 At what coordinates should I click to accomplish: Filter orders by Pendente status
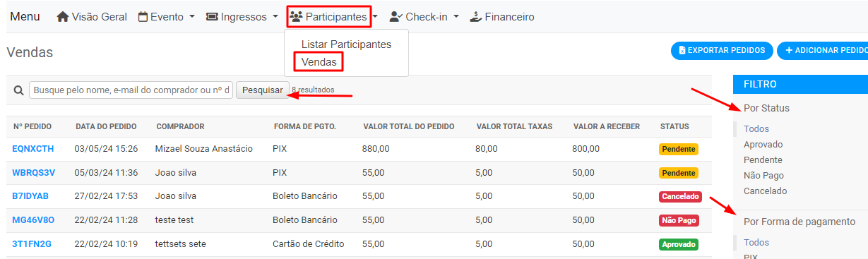click(x=763, y=160)
